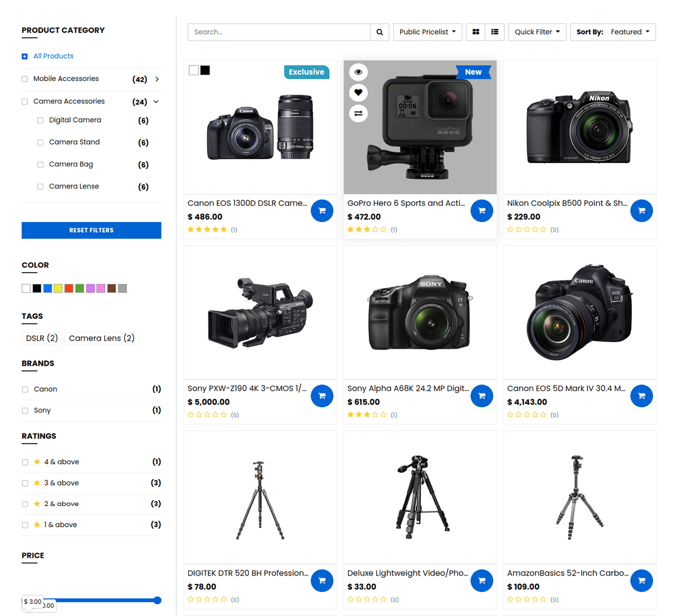Image resolution: width=685 pixels, height=616 pixels.
Task: Click the search magnifier button
Action: pos(380,32)
